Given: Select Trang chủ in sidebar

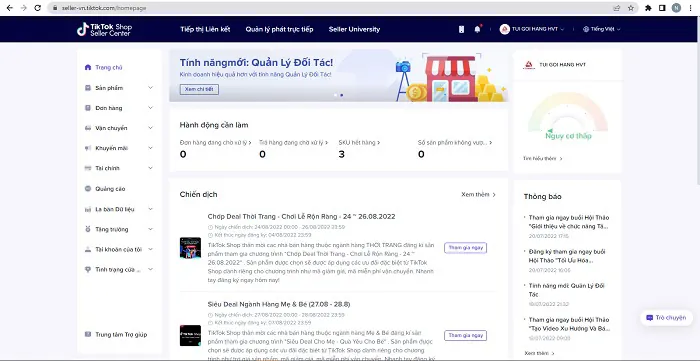Looking at the screenshot, I should (109, 67).
